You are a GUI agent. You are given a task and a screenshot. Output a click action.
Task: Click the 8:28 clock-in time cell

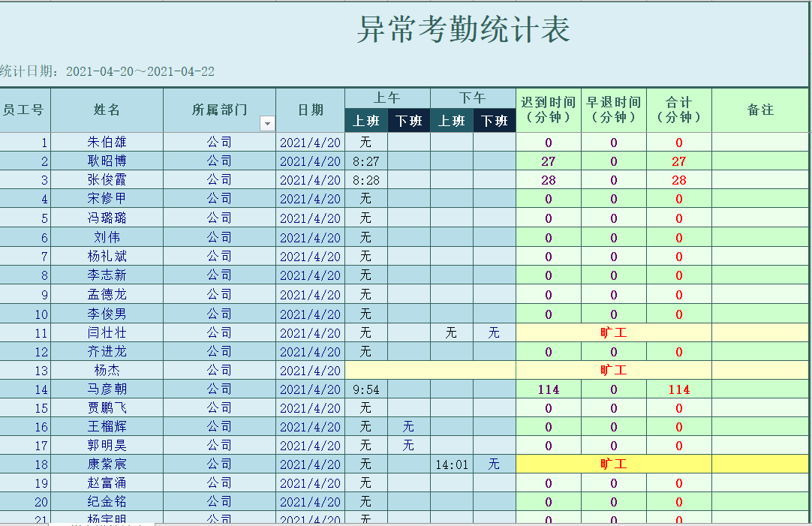pyautogui.click(x=366, y=179)
